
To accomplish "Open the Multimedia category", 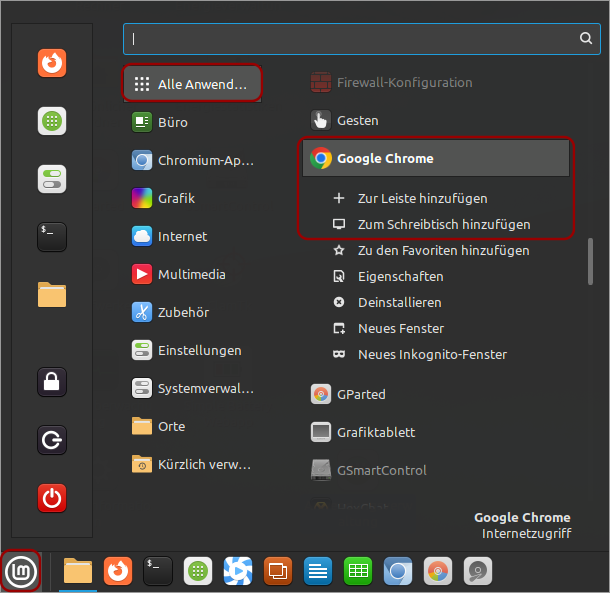I will coord(192,274).
